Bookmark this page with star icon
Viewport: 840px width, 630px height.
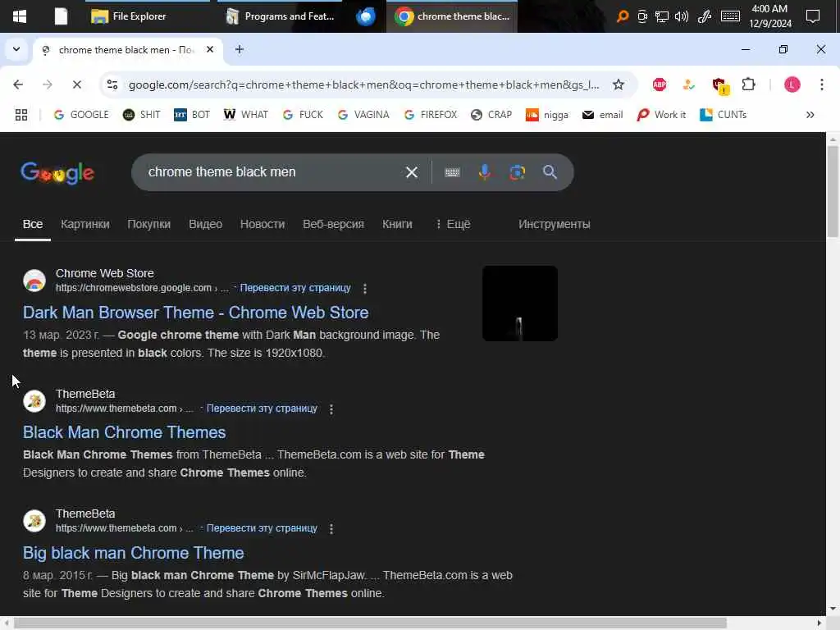(619, 84)
